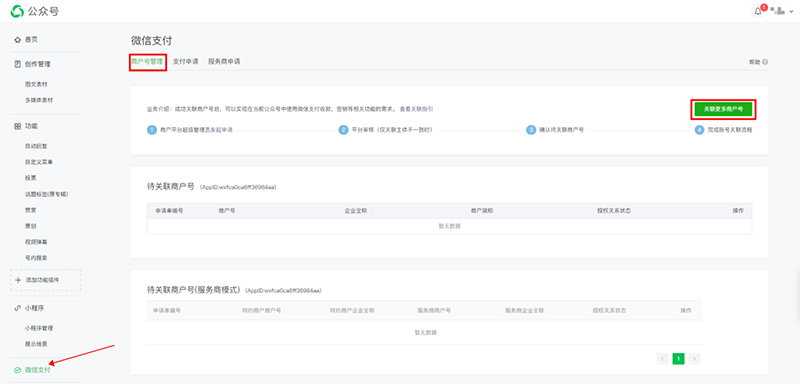
Task: Expand the account dropdown chevron
Action: [791, 11]
